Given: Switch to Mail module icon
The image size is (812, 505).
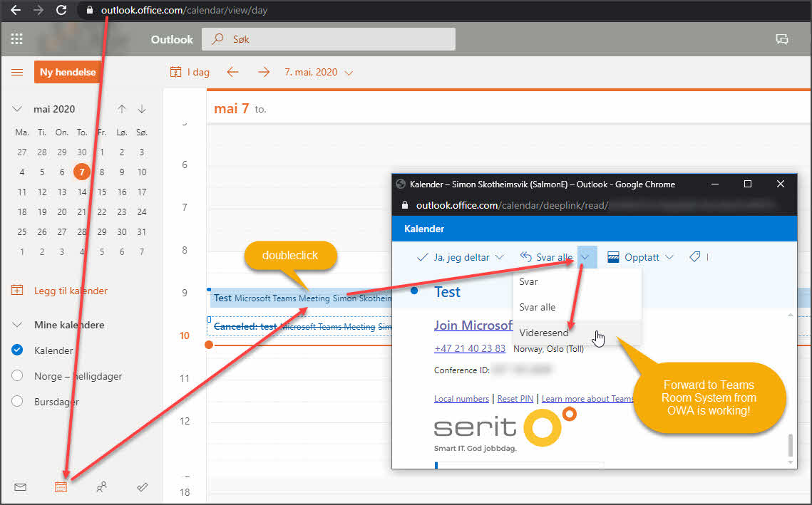Looking at the screenshot, I should 20,487.
